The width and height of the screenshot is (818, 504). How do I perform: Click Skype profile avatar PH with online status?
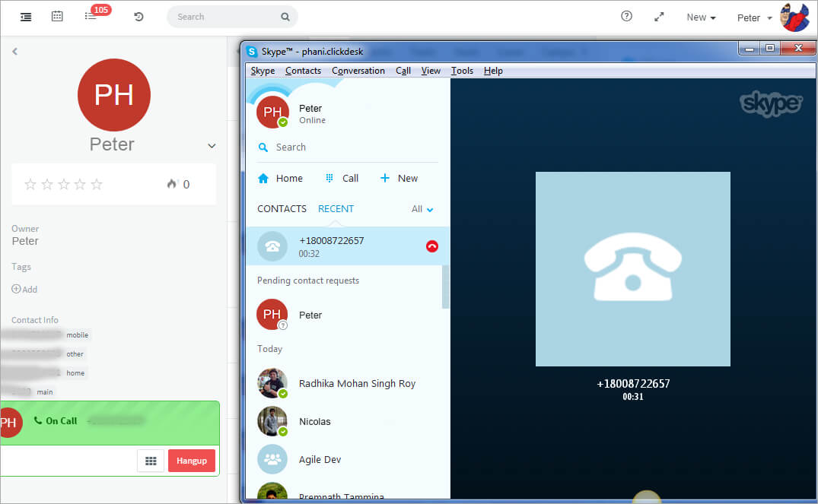[272, 112]
